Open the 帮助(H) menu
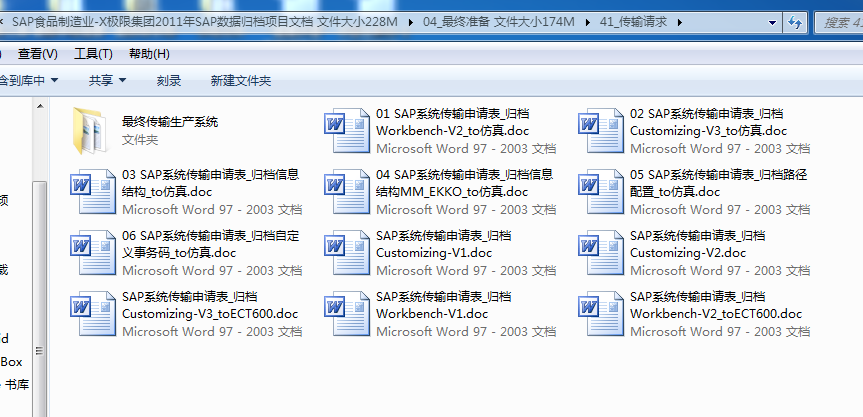863x417 pixels. pyautogui.click(x=149, y=54)
